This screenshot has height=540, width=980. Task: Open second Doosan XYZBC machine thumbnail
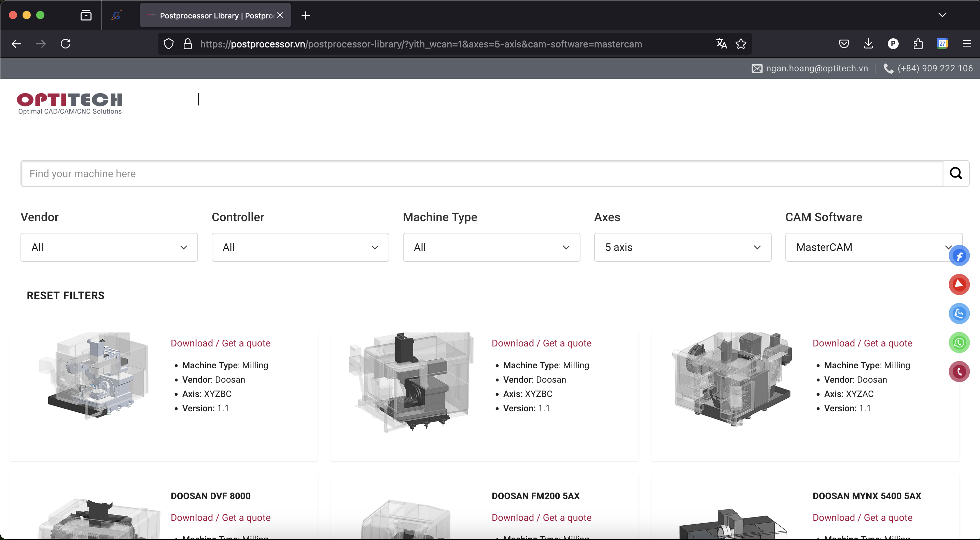411,382
